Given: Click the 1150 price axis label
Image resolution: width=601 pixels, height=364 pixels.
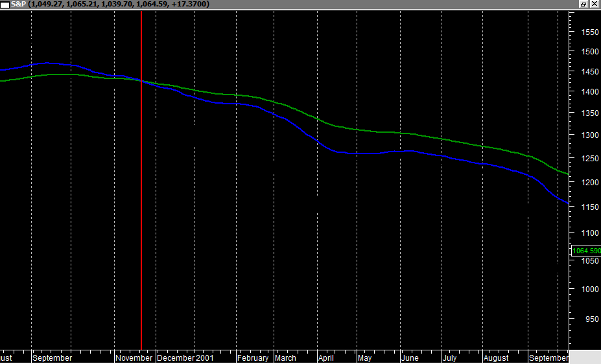Looking at the screenshot, I should tap(590, 207).
